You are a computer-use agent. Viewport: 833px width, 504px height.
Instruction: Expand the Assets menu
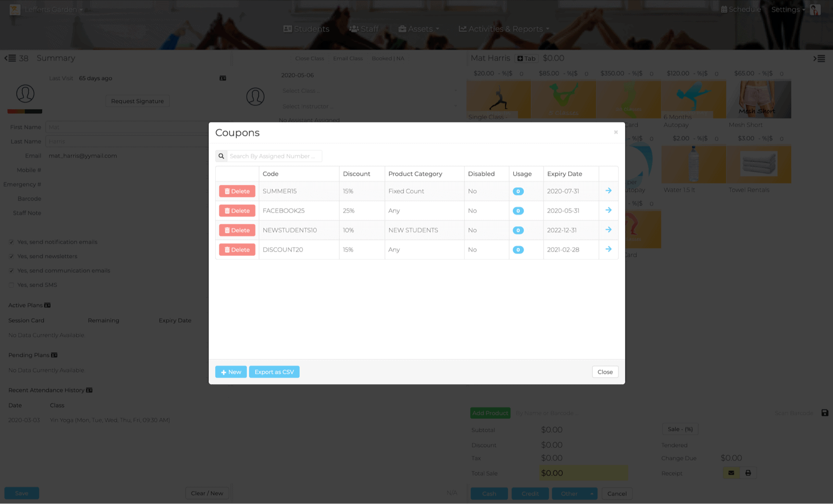(x=419, y=29)
